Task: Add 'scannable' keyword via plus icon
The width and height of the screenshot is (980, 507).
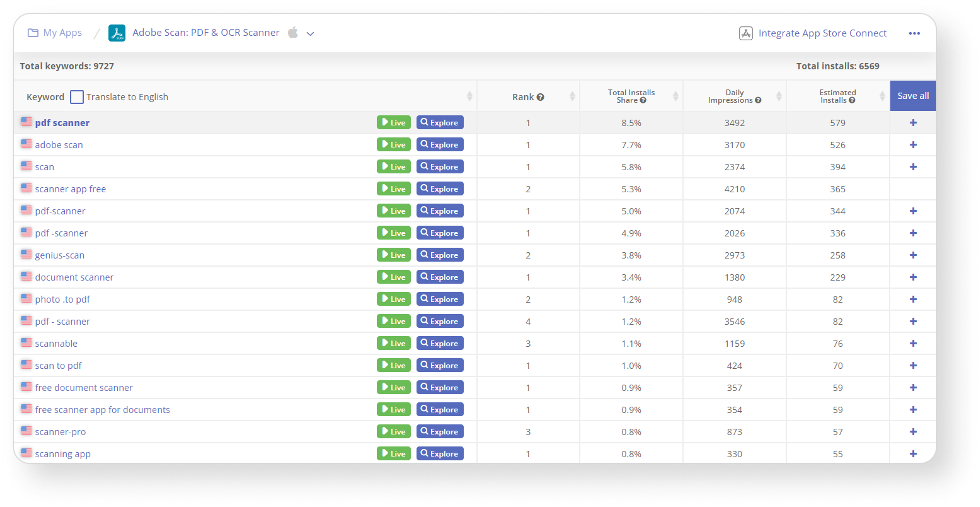Action: coord(913,343)
